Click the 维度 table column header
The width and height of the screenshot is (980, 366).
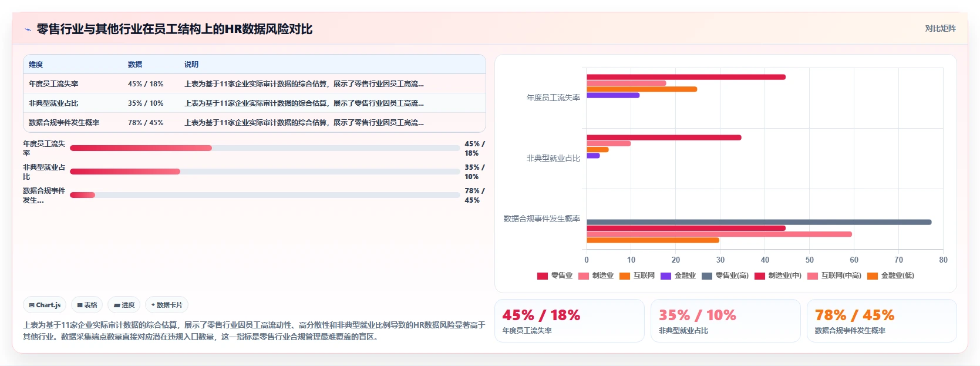[36, 65]
